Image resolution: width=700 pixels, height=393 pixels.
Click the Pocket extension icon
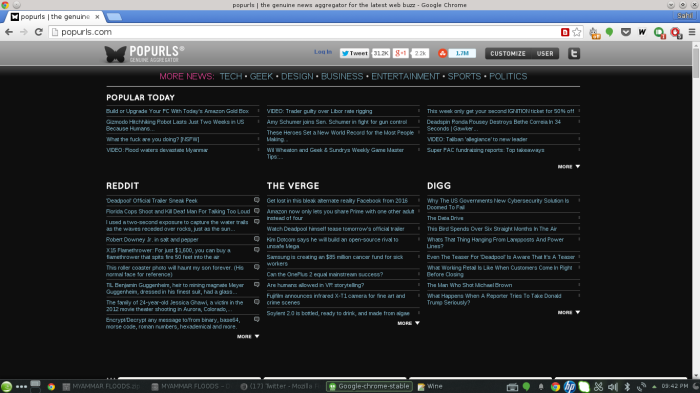[x=626, y=32]
